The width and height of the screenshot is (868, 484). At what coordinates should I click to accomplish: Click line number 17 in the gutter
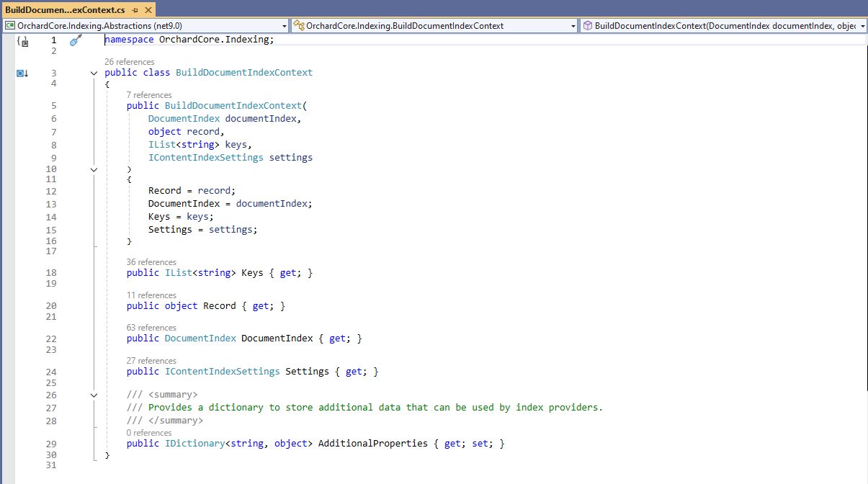tap(50, 251)
